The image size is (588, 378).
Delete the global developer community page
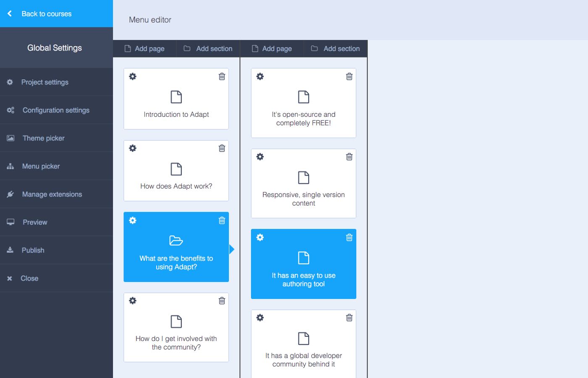(x=349, y=318)
